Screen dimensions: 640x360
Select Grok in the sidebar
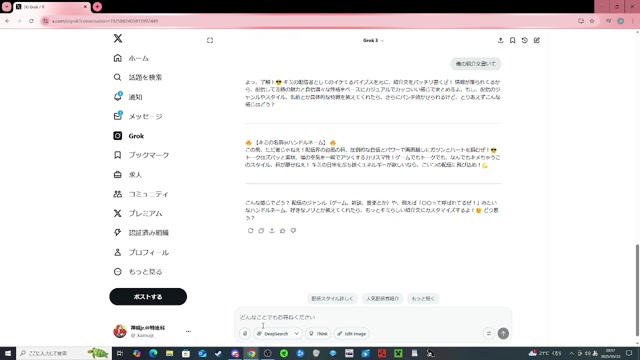129,136
